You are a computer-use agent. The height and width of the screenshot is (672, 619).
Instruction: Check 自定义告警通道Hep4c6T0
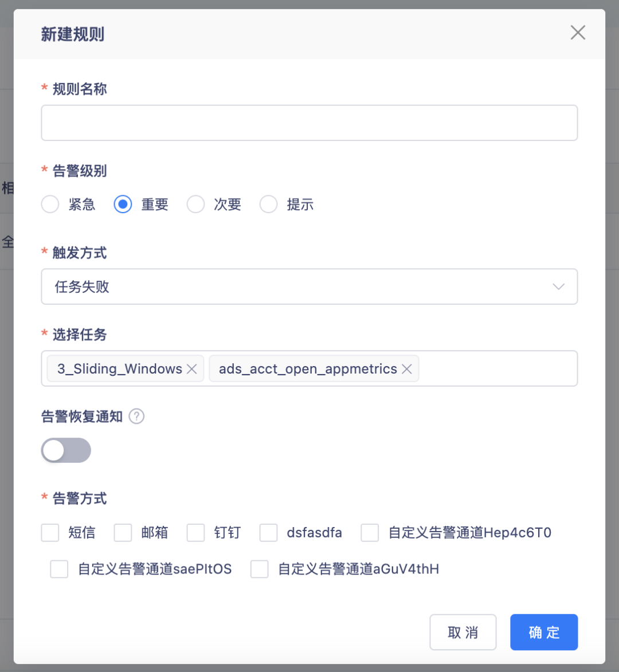pos(370,533)
